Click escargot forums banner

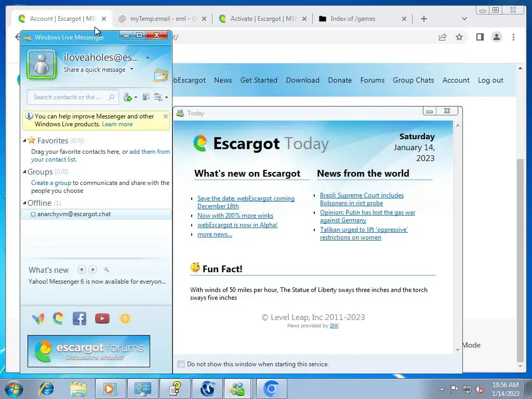point(88,351)
